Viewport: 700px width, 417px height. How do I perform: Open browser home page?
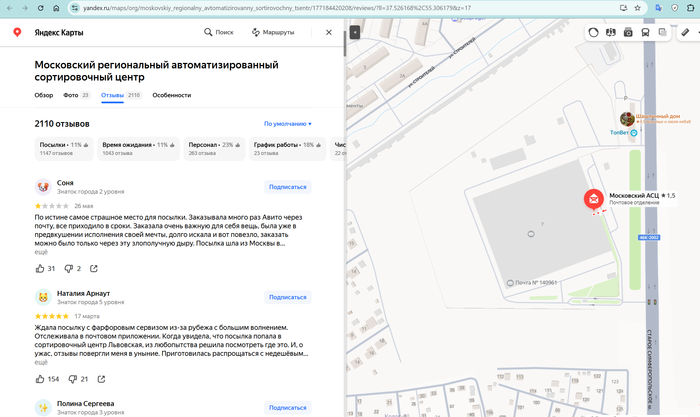click(56, 8)
